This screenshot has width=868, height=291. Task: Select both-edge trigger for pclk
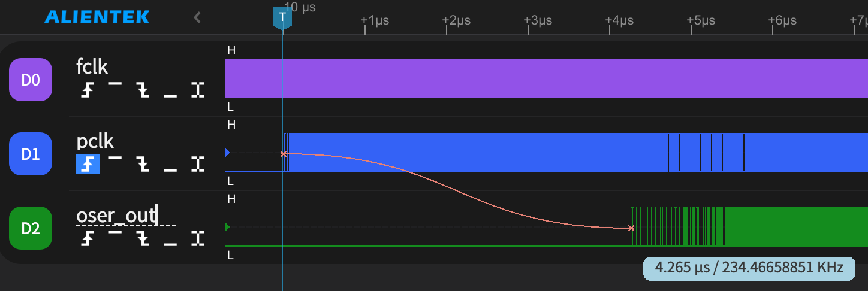(x=198, y=163)
